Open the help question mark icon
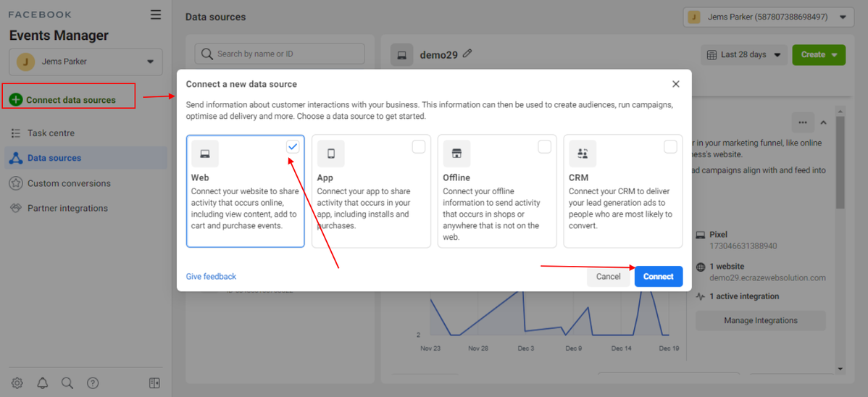The image size is (868, 397). click(x=93, y=383)
